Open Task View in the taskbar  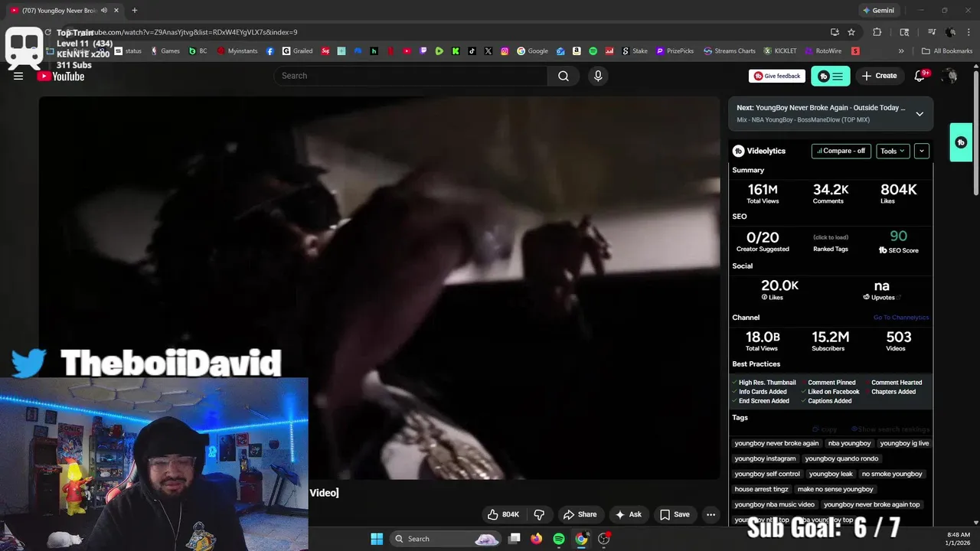tap(514, 539)
